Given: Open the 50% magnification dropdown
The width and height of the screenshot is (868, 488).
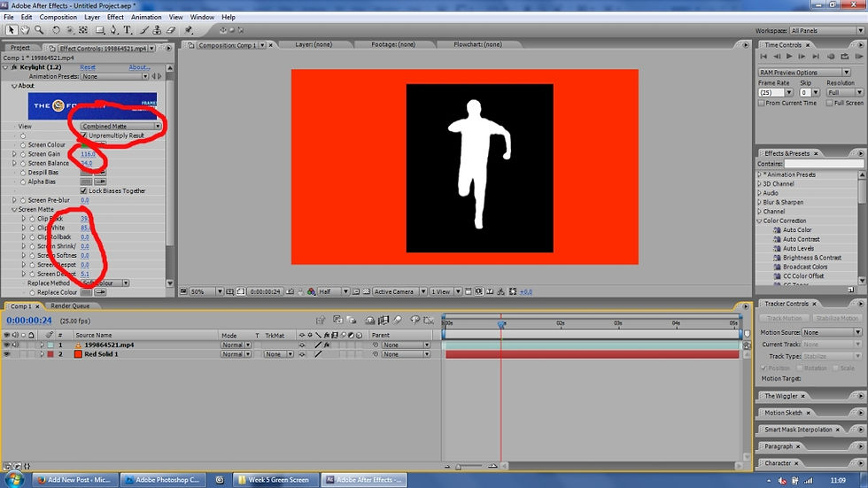Looking at the screenshot, I should pos(205,291).
